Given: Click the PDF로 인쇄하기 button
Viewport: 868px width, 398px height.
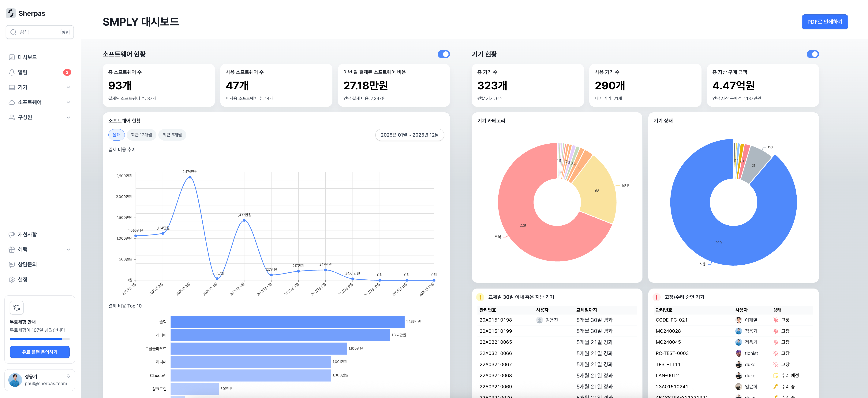Looking at the screenshot, I should point(825,22).
